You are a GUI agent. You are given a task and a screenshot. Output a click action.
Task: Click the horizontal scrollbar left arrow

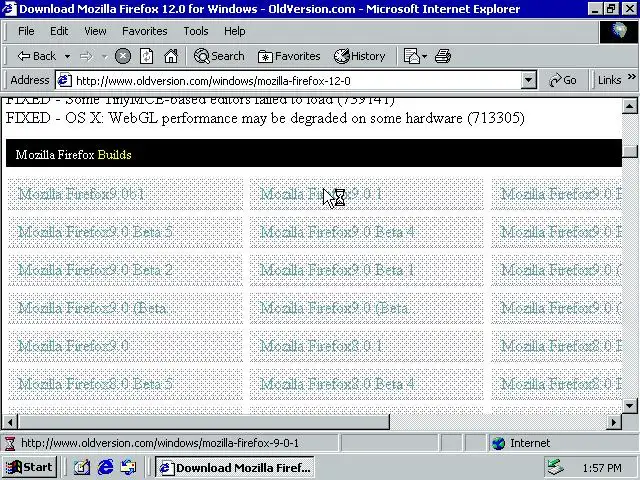(x=10, y=422)
